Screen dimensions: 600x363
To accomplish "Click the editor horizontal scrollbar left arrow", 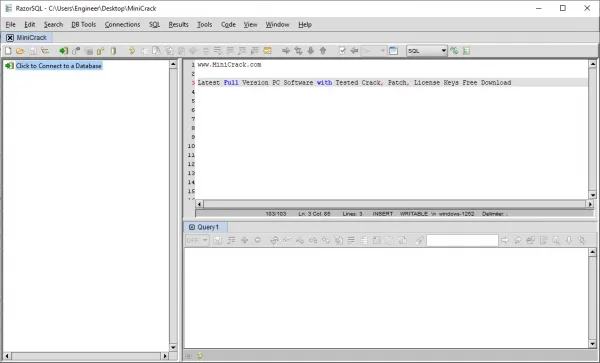I will point(199,204).
